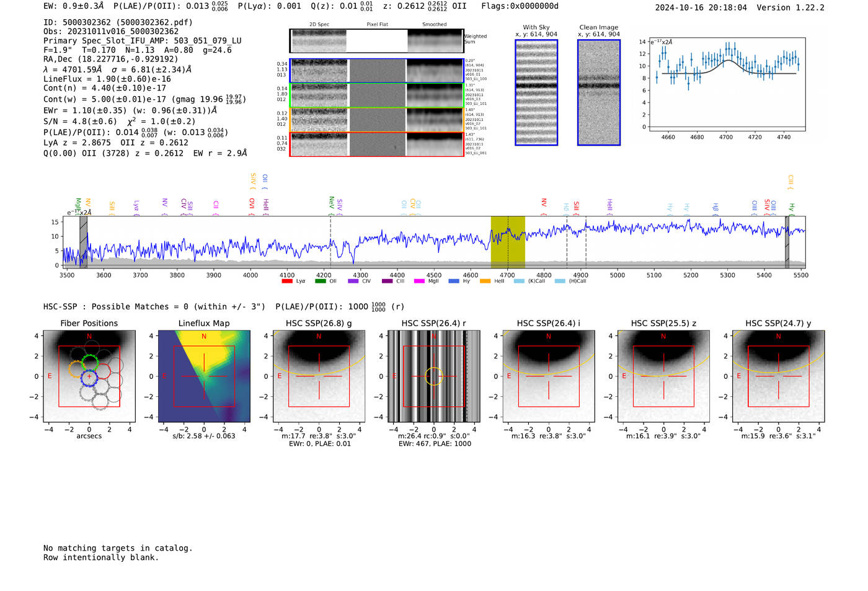Click the (K)CaII legend swatch
868x591 pixels.
tap(519, 281)
